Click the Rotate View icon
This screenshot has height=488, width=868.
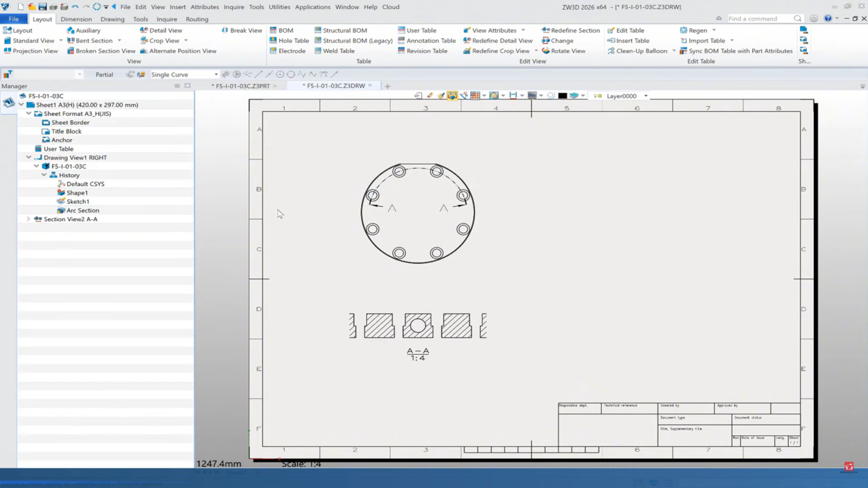tap(546, 51)
